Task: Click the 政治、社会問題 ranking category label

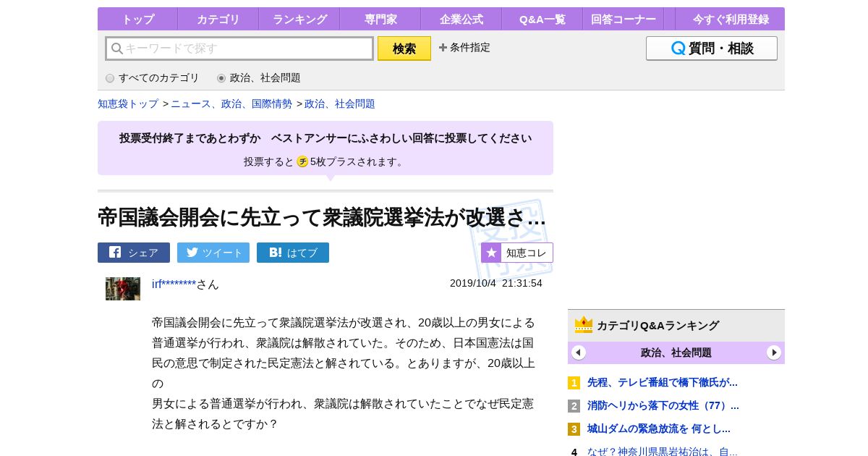Action: point(676,352)
